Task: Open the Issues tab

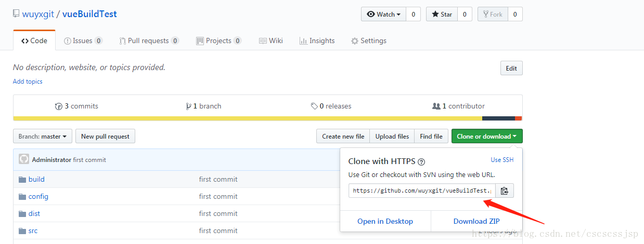Action: [83, 40]
